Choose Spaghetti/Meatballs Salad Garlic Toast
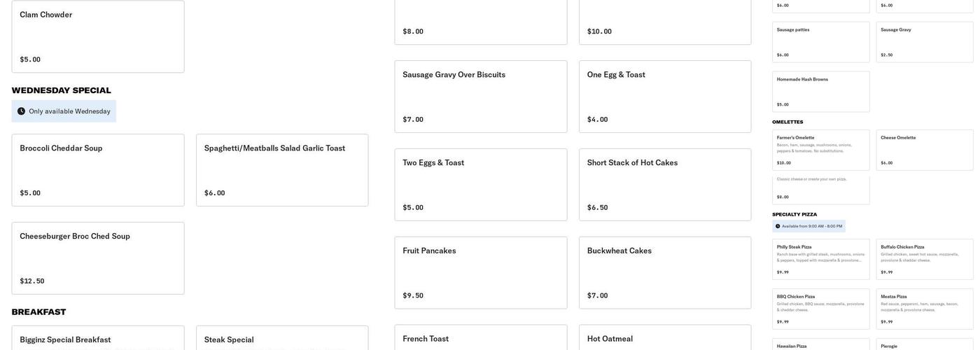Screen dimensions: 980x350 pos(282,170)
